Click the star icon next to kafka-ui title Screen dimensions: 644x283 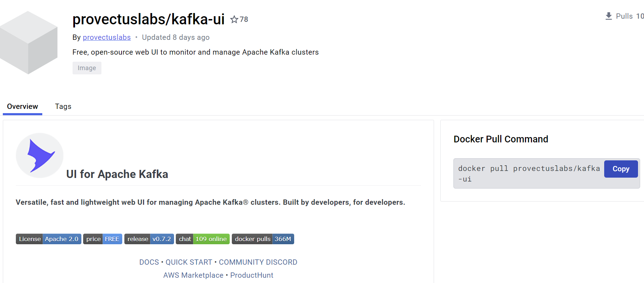click(234, 19)
